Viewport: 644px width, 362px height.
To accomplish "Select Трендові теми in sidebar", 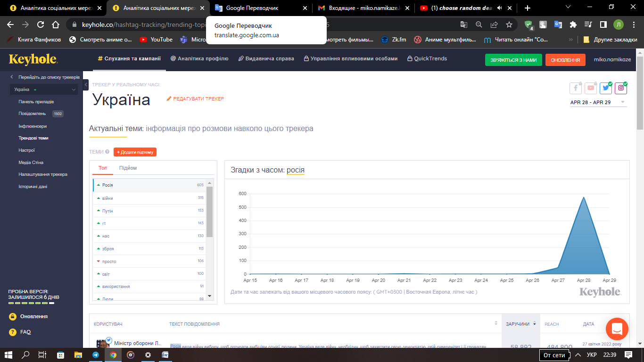I will point(33,138).
